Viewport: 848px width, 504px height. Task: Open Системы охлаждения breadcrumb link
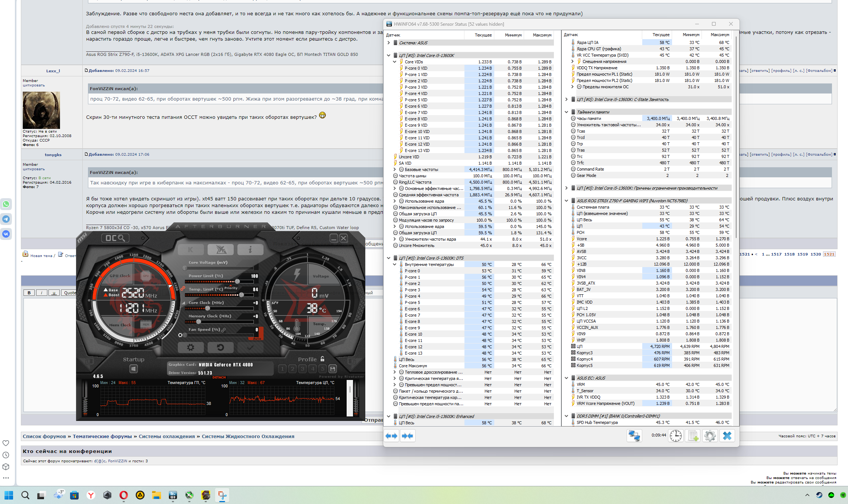167,436
